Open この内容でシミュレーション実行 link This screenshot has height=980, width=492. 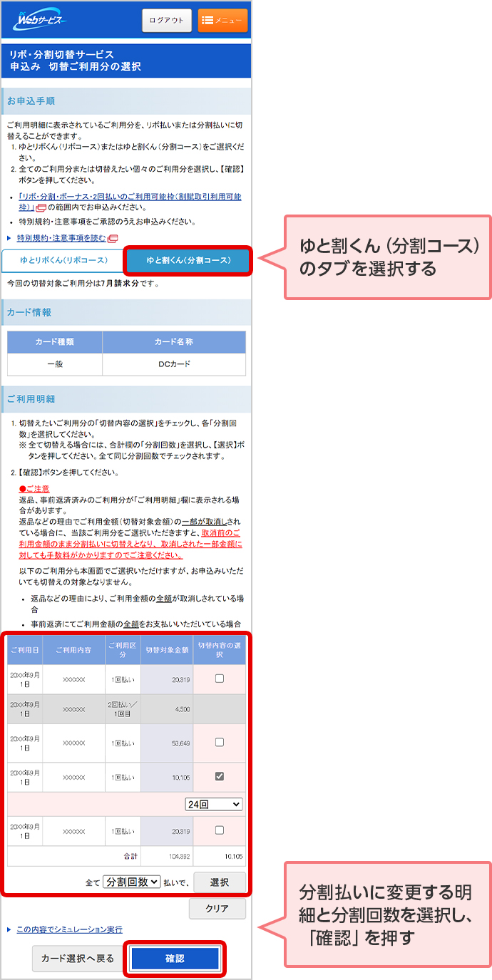coord(69,929)
